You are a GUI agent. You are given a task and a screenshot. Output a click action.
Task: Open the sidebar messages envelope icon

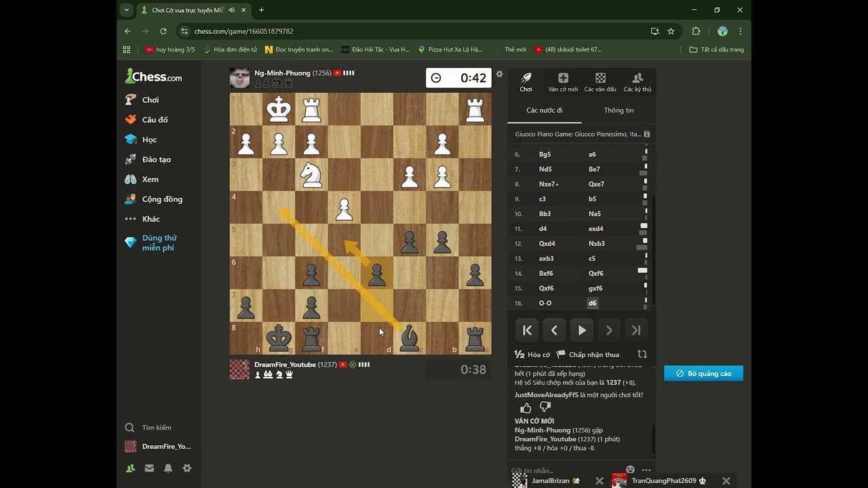[x=149, y=468]
